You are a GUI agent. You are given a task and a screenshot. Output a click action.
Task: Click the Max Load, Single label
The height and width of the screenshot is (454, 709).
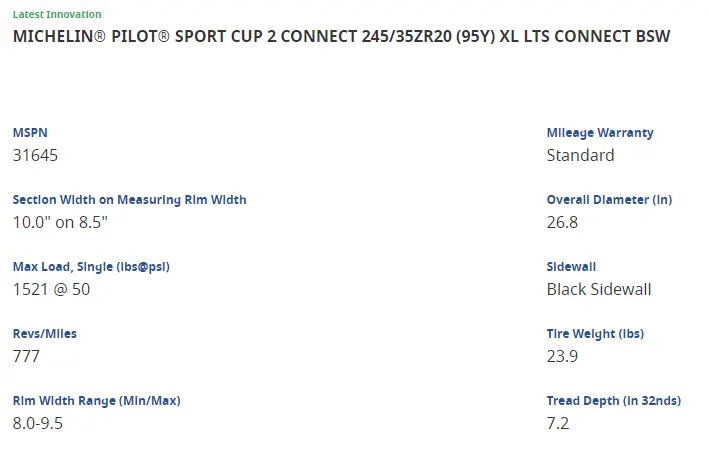pos(97,267)
